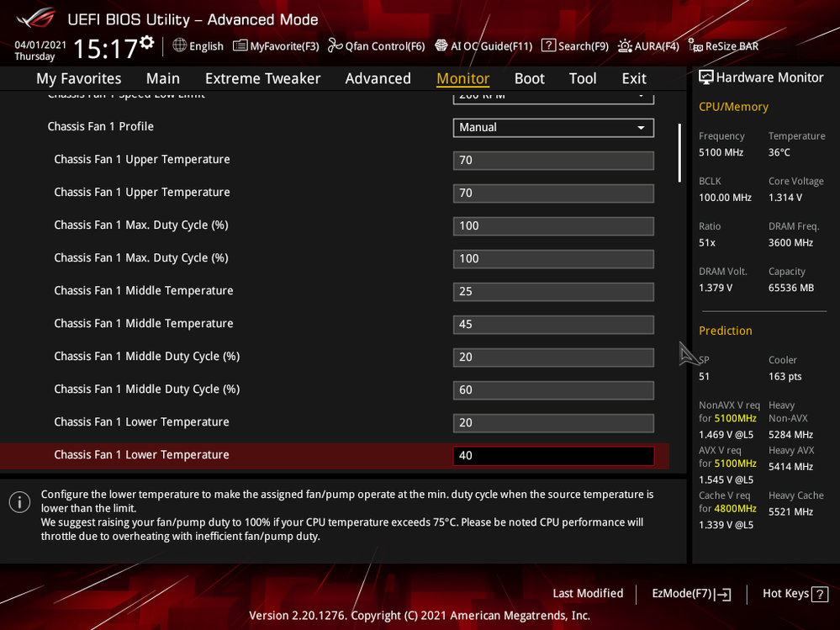Click the clock time 15:17
840x630 pixels.
pos(106,49)
